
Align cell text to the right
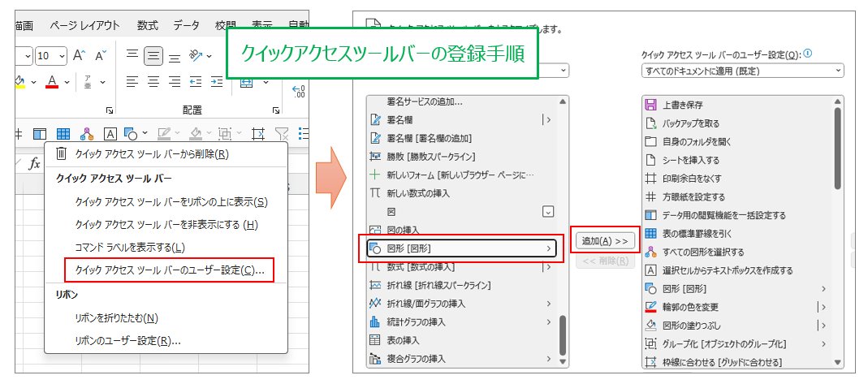click(175, 82)
